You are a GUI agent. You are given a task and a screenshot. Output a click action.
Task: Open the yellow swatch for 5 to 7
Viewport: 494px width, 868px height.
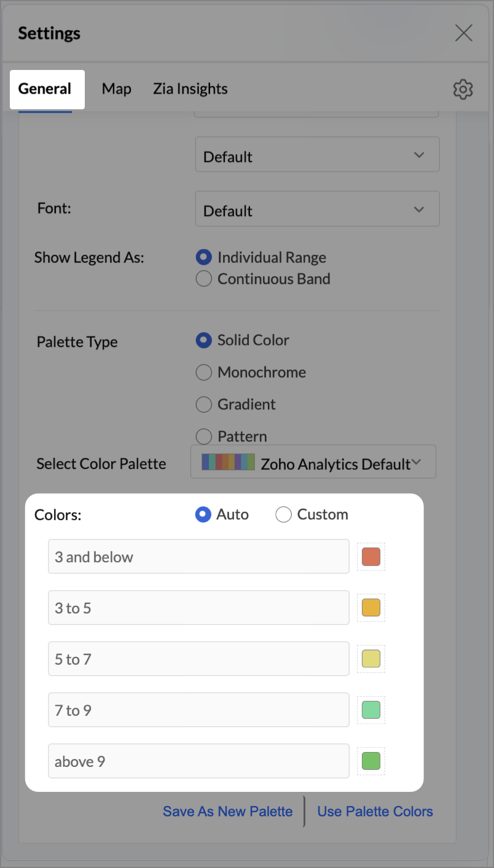click(x=371, y=659)
